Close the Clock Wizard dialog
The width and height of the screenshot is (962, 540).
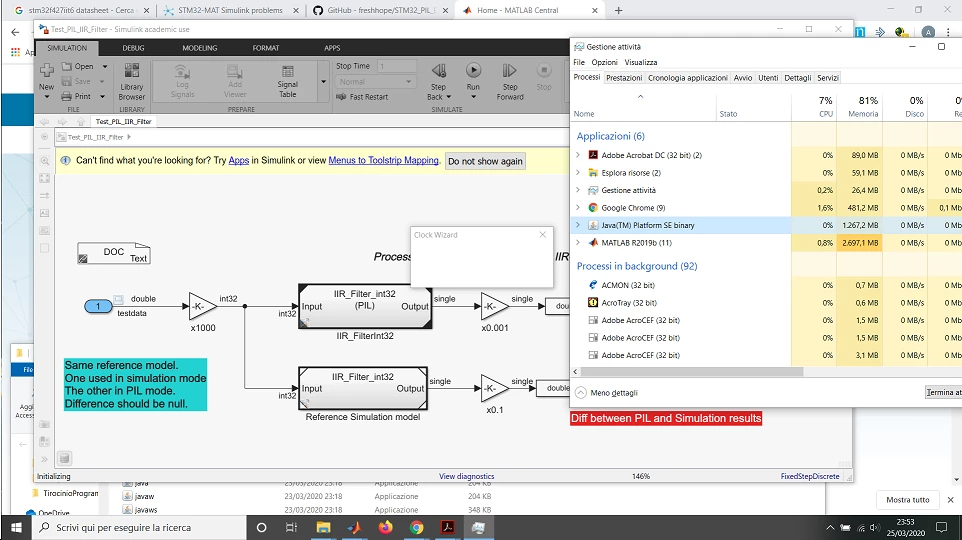[x=542, y=234]
